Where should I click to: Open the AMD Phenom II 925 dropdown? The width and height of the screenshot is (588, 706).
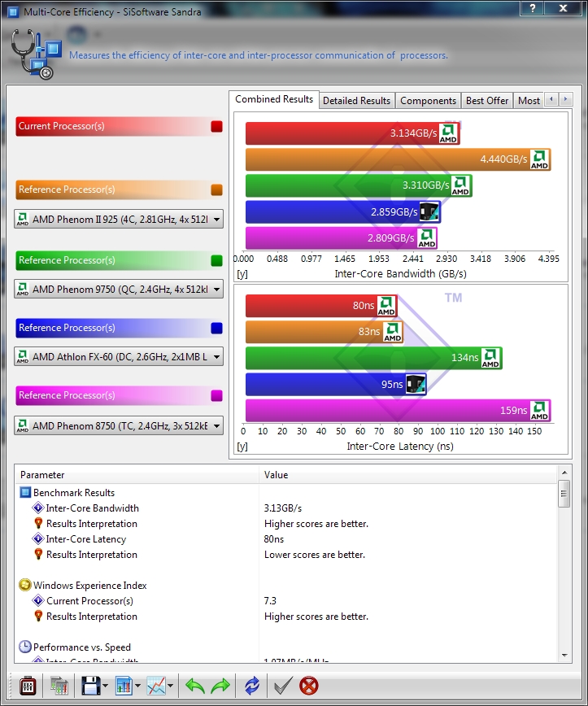coord(119,220)
